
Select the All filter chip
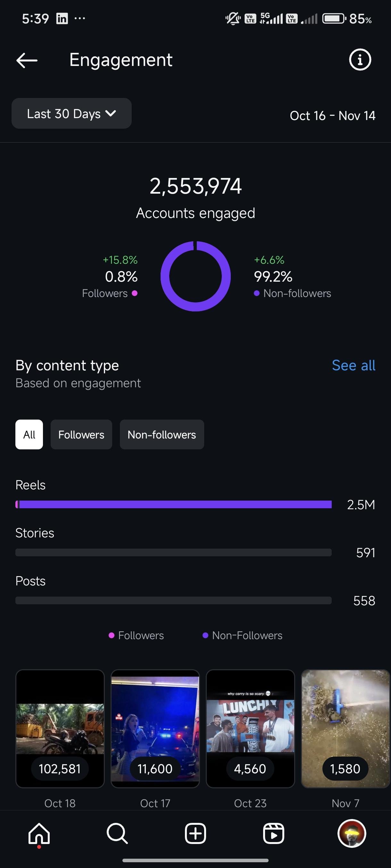point(29,434)
